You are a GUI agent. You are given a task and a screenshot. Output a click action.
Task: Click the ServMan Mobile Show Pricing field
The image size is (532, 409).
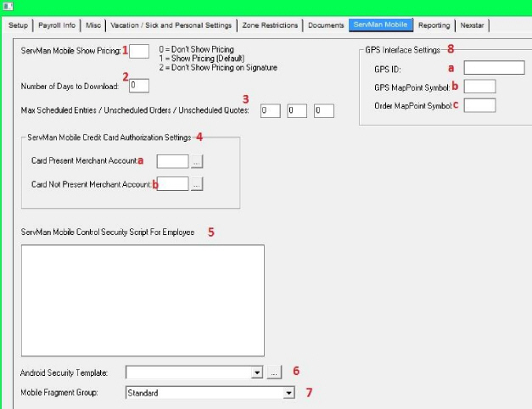139,51
